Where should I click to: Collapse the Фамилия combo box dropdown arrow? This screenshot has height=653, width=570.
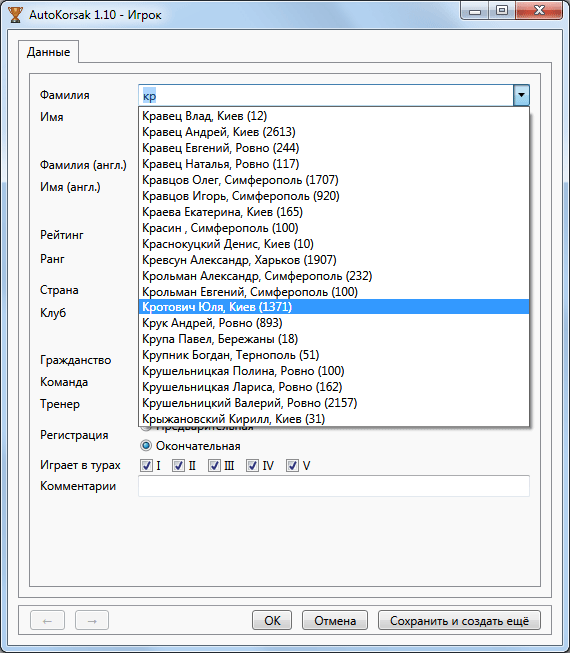tap(521, 95)
